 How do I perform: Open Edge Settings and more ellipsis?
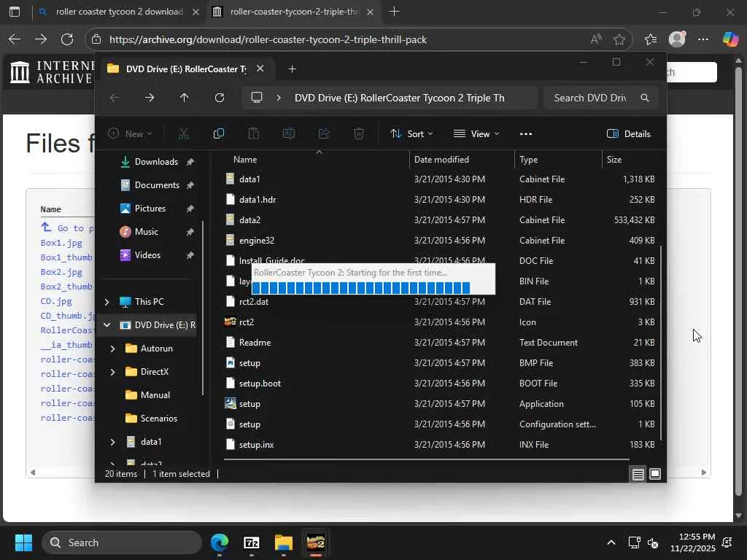click(x=703, y=39)
